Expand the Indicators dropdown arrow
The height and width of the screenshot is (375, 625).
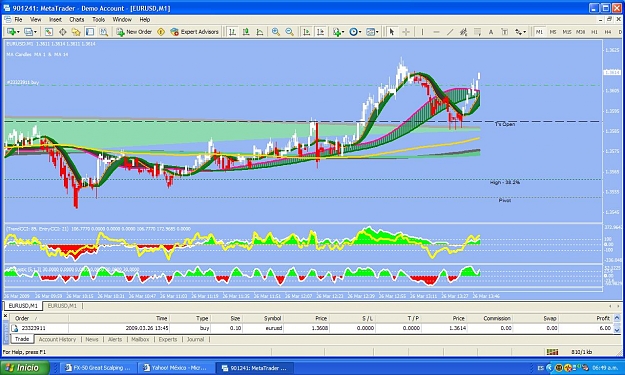343,32
